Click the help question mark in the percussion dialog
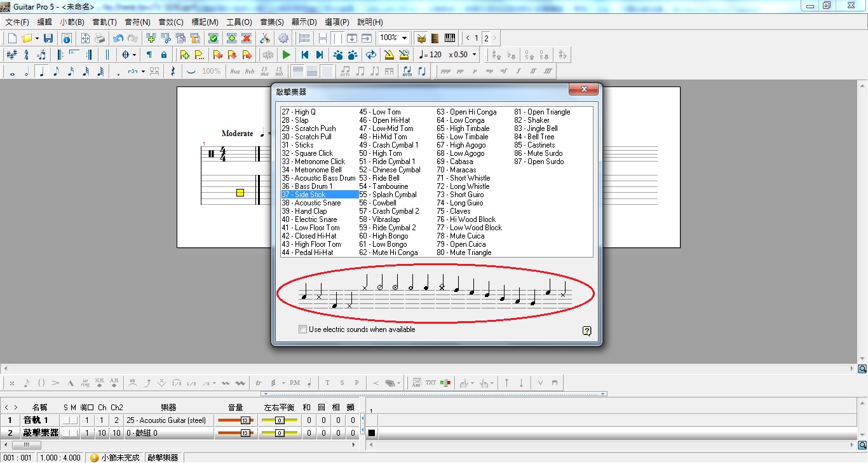The height and width of the screenshot is (463, 868). 587,331
